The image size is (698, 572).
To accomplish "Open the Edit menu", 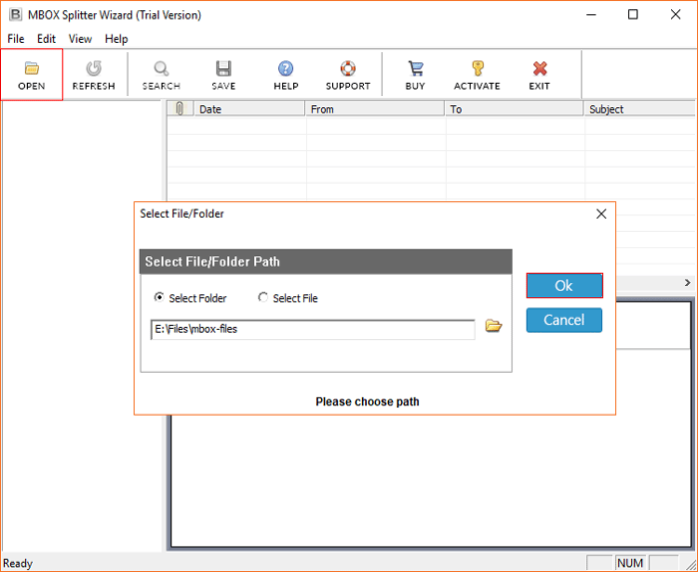I will pyautogui.click(x=46, y=39).
